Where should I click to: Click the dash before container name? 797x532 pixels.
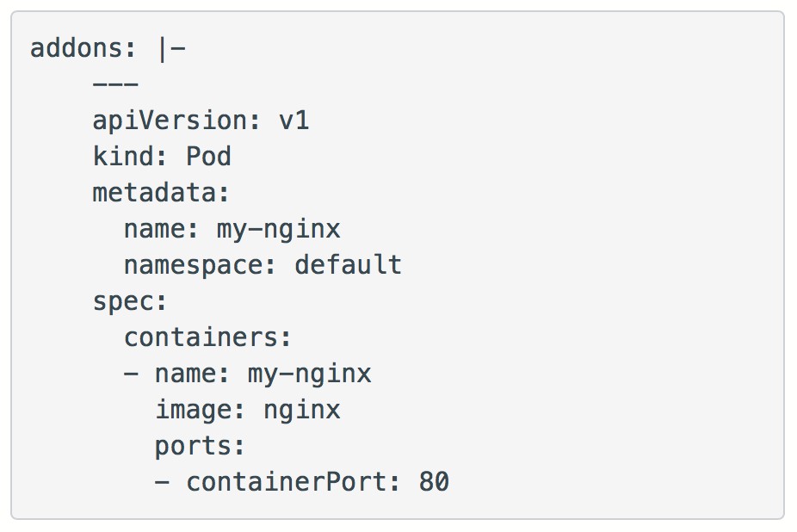point(131,374)
